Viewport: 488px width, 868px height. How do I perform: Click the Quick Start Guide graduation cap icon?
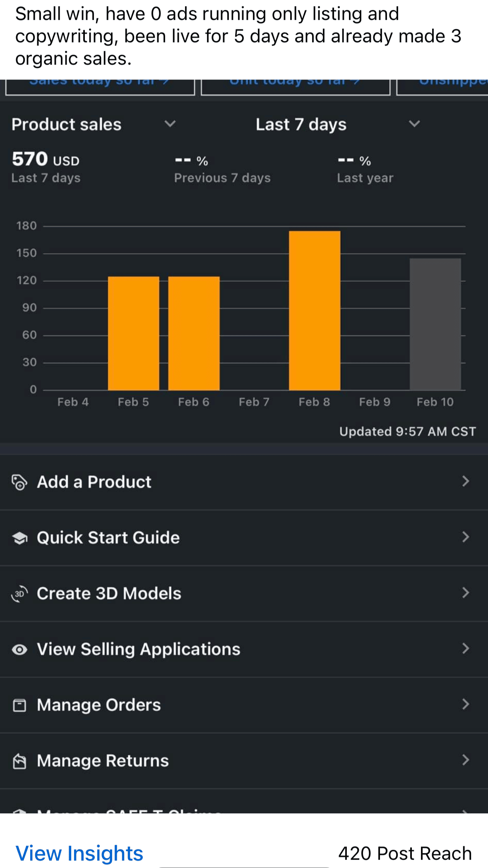tap(19, 538)
